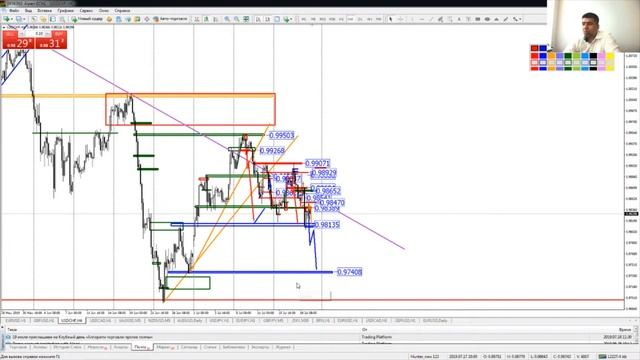The width and height of the screenshot is (640, 360).
Task: Open the Графики menu
Action: (x=66, y=10)
